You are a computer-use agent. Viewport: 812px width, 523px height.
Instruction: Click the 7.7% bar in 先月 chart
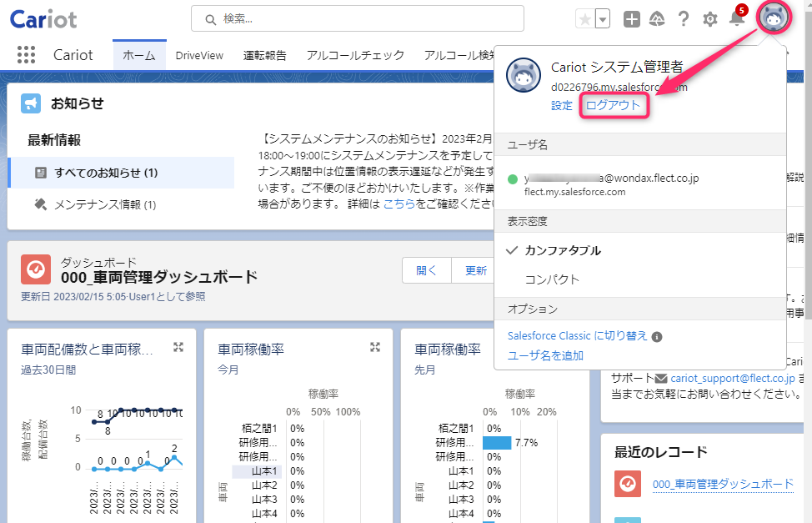click(x=497, y=443)
